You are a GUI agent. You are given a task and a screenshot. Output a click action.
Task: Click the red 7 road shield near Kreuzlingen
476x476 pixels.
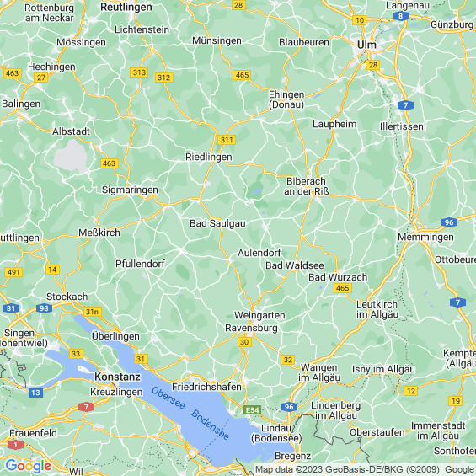[x=86, y=406]
